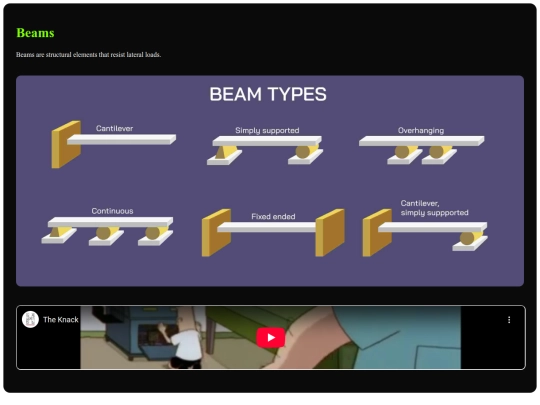Click the 'Cantilever, simply suppported' label
540x405 pixels.
point(434,208)
